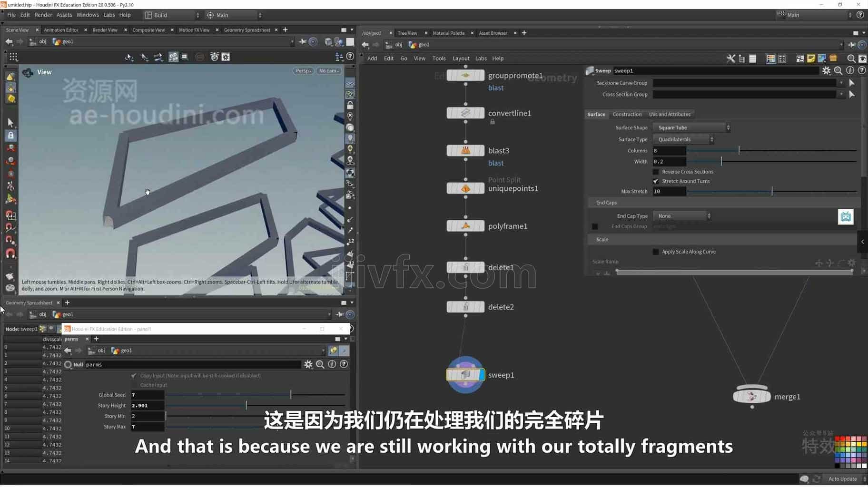Toggle Apply Scale Along Curve checkbox

pos(656,252)
